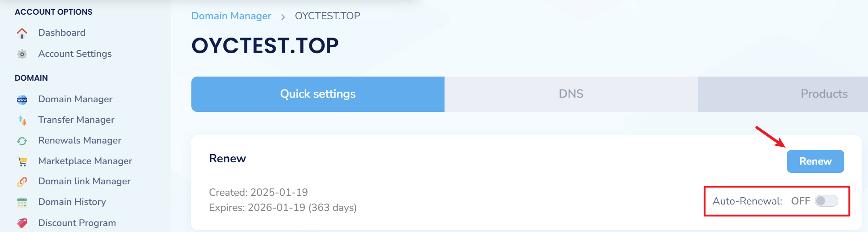Open the Discount Program sidebar entry
Image resolution: width=868 pixels, height=232 pixels.
pyautogui.click(x=77, y=223)
